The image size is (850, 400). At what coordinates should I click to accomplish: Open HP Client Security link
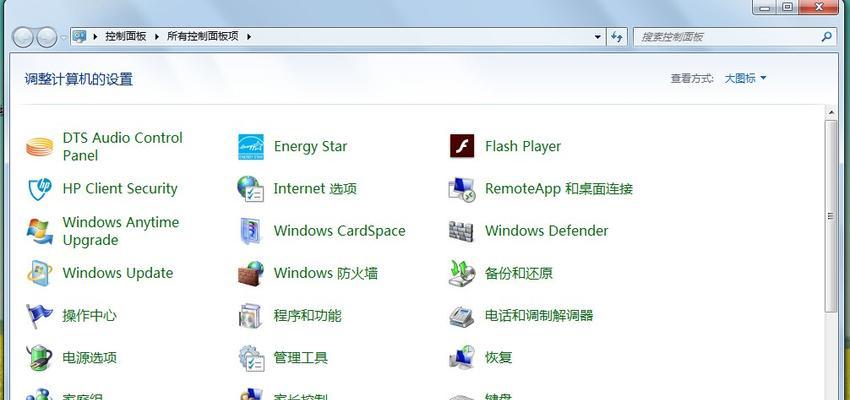[120, 189]
